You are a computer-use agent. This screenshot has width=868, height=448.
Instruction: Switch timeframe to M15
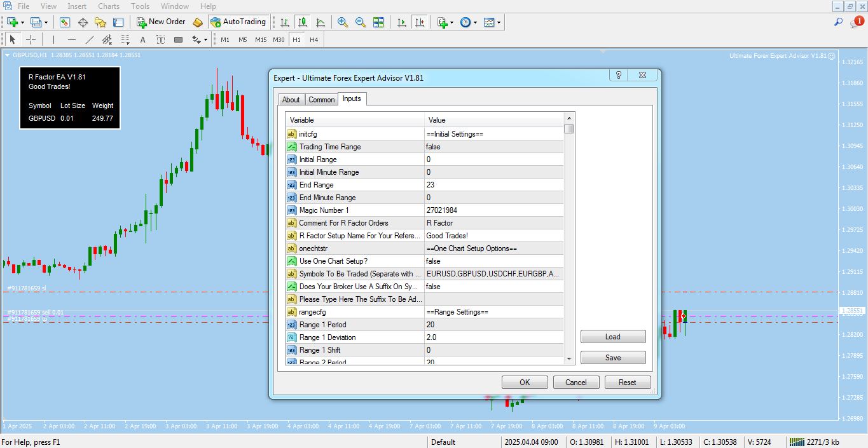pyautogui.click(x=261, y=39)
